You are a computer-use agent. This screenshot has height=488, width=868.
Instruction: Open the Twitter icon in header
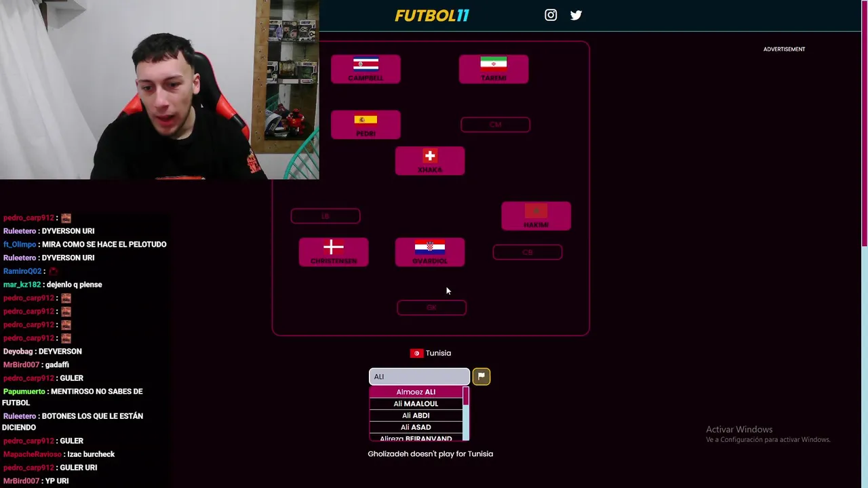tap(576, 15)
